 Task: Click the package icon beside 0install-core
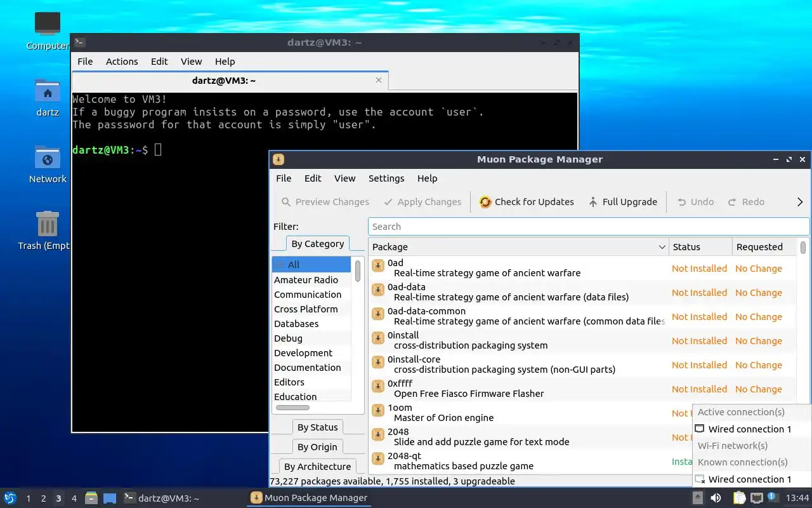click(x=378, y=362)
